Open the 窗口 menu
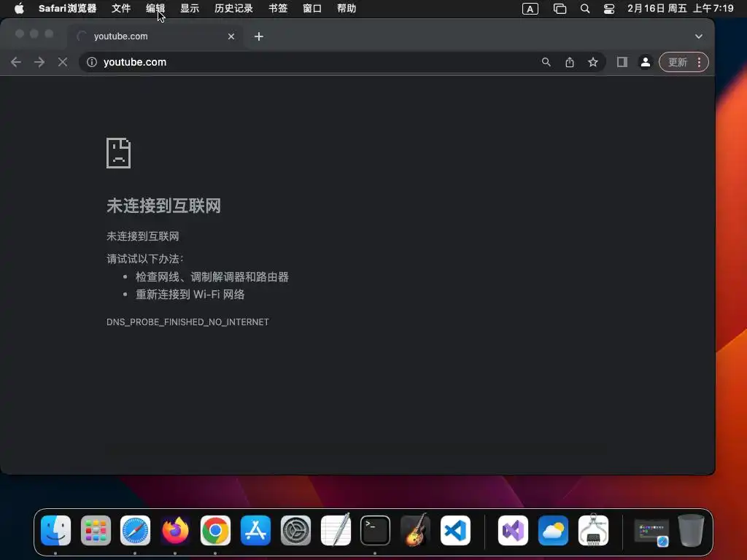This screenshot has width=747, height=560. pos(312,9)
